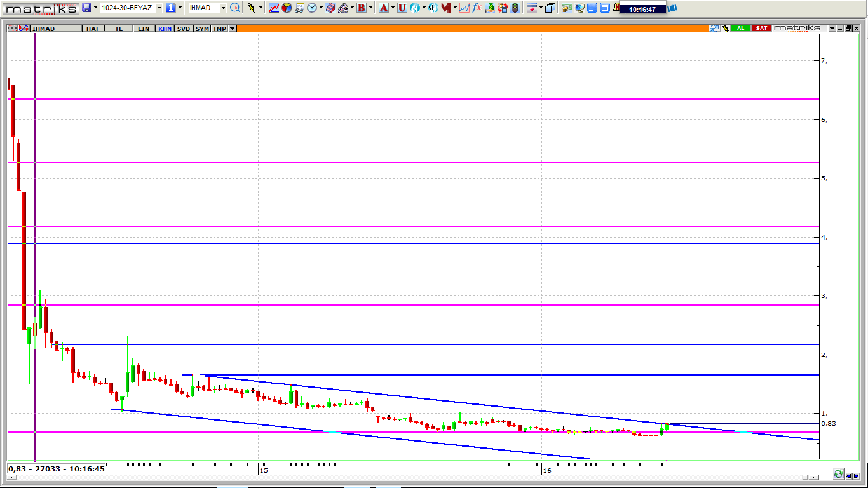Viewport: 868px width, 488px height.
Task: Toggle the SVD chart option
Action: tap(184, 29)
